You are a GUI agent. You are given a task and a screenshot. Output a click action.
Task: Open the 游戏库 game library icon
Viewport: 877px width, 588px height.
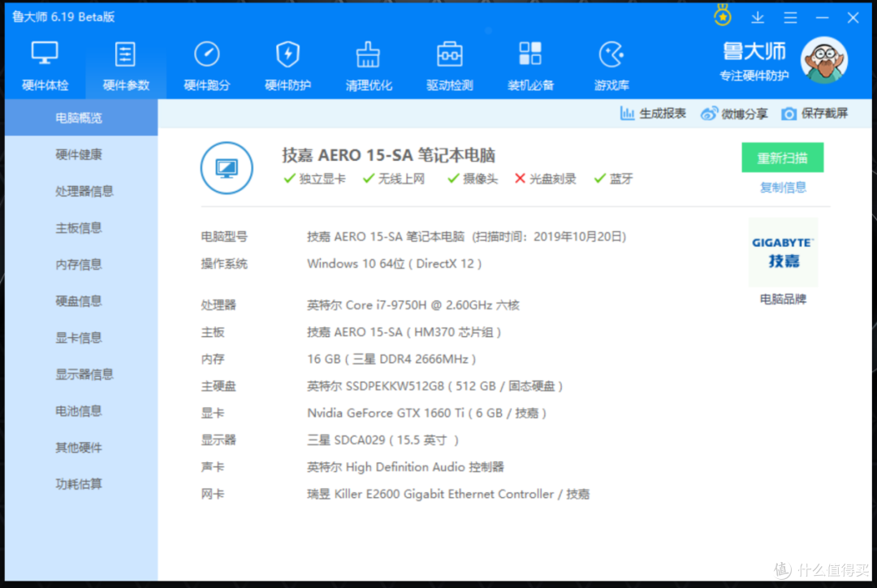tap(611, 55)
